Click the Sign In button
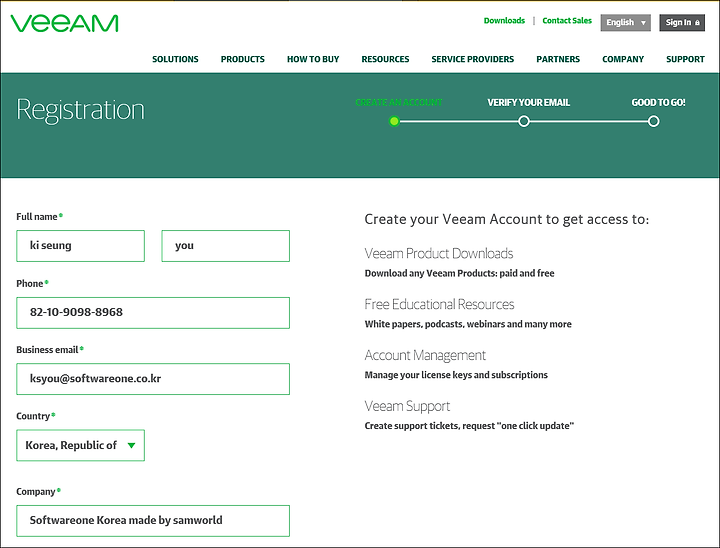Screen dimensions: 720x548 (682, 23)
